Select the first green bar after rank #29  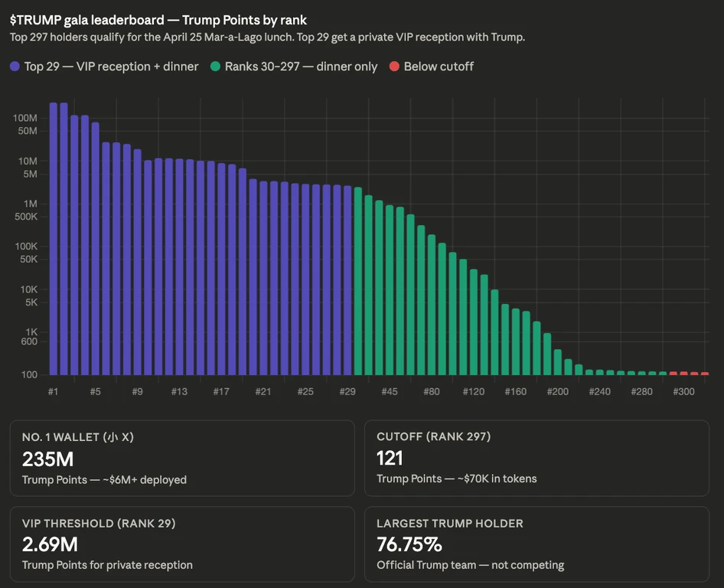point(358,281)
